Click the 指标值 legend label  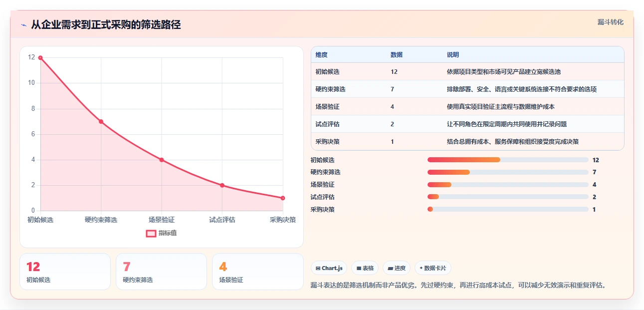168,233
